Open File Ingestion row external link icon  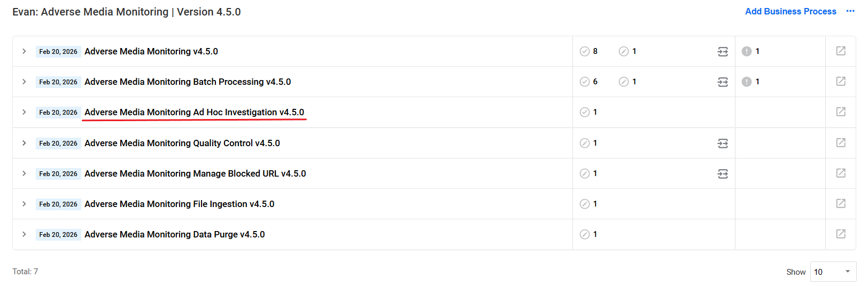pos(841,203)
